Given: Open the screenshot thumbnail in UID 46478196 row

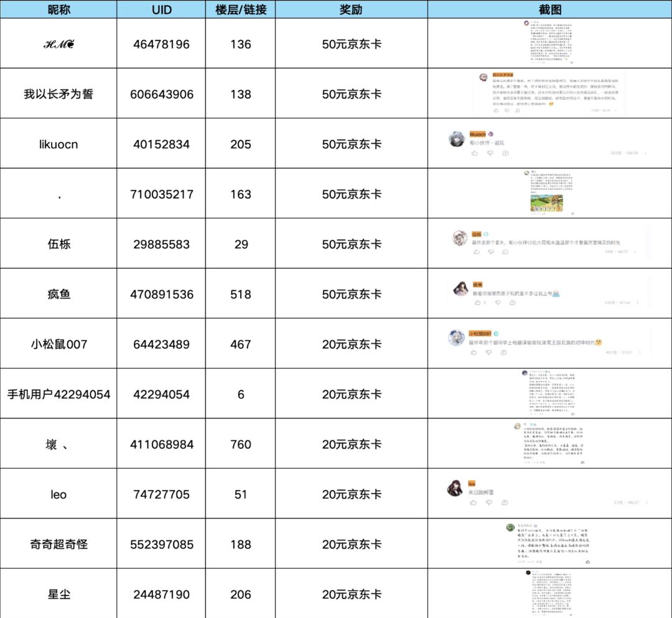Looking at the screenshot, I should (549, 42).
